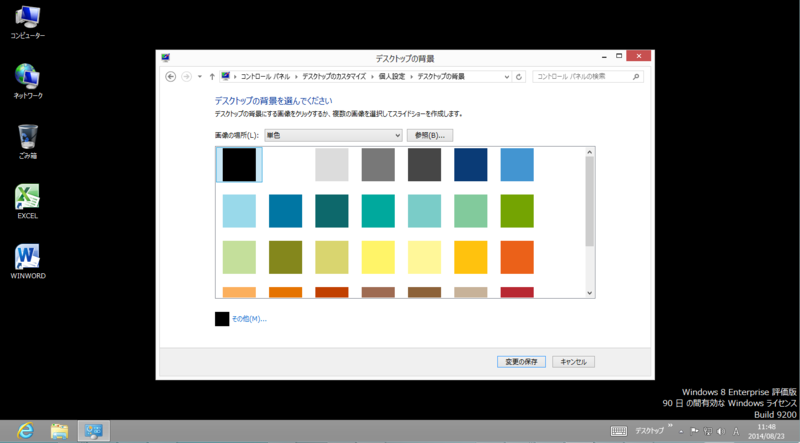Click the touch keyboard tray icon
Viewport: 800px width, 443px height.
click(x=619, y=431)
